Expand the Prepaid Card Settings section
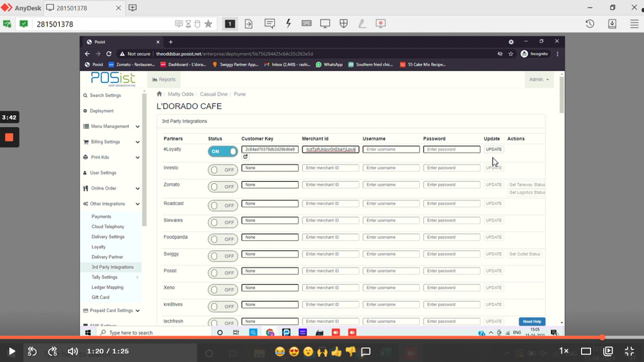This screenshot has height=362, width=644. click(111, 310)
